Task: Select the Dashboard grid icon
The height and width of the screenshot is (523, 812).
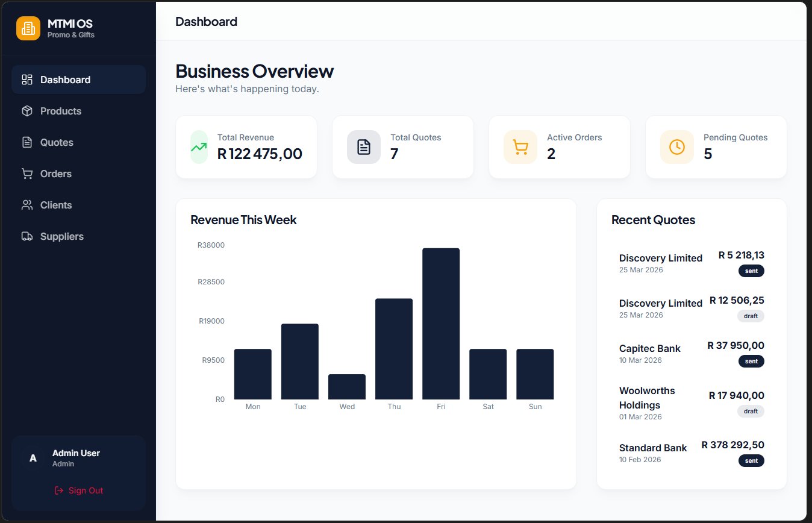Action: click(27, 79)
